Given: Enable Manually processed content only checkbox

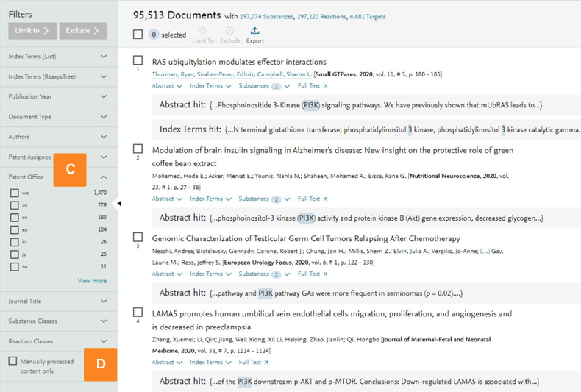Looking at the screenshot, I should 13,361.
